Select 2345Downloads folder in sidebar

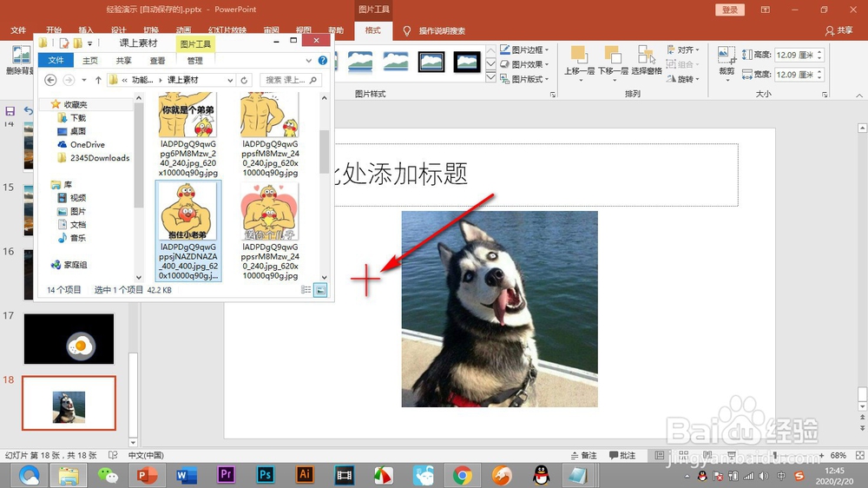[93, 158]
